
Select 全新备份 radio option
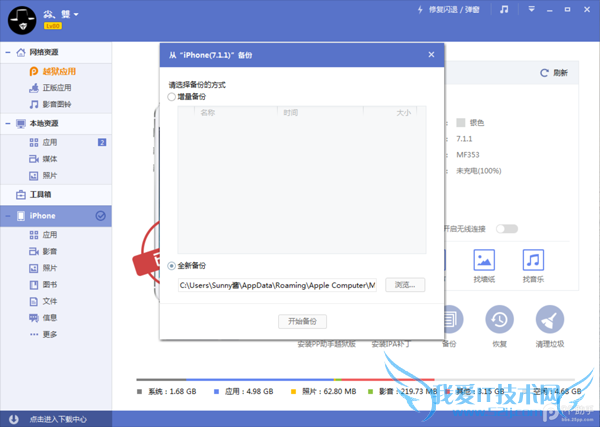tap(171, 266)
